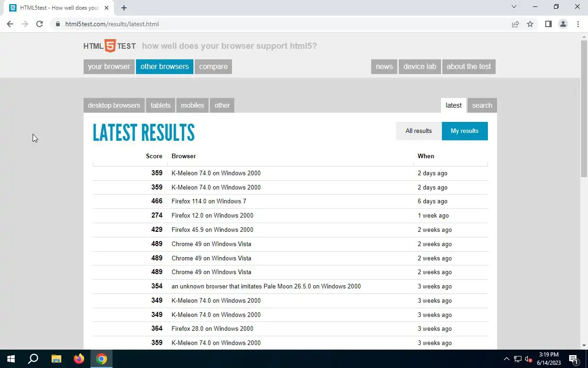Switch to 'mobiles' tab
The width and height of the screenshot is (588, 368).
tap(192, 105)
